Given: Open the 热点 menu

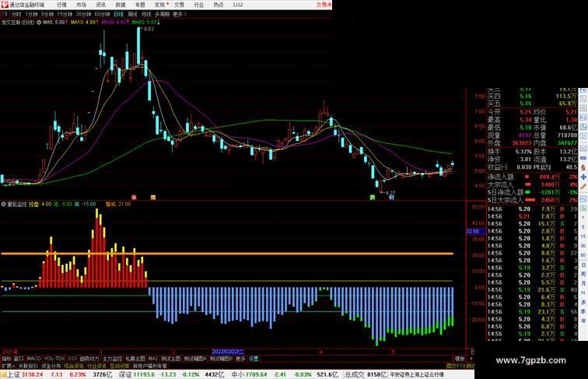Looking at the screenshot, I should (219, 5).
